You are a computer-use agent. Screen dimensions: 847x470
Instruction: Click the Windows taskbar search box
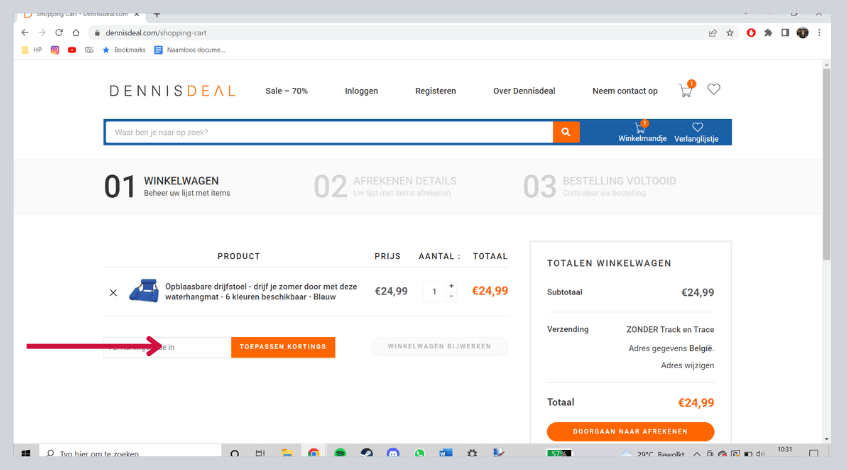click(130, 453)
